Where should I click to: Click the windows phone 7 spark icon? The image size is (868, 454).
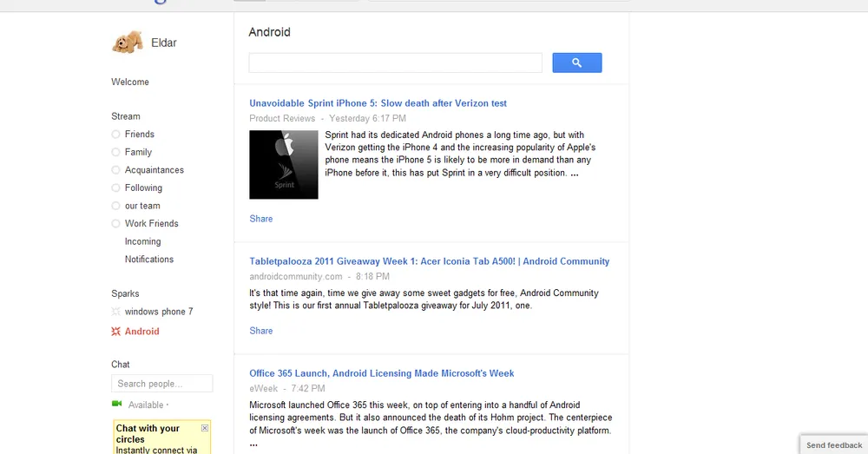click(x=116, y=312)
